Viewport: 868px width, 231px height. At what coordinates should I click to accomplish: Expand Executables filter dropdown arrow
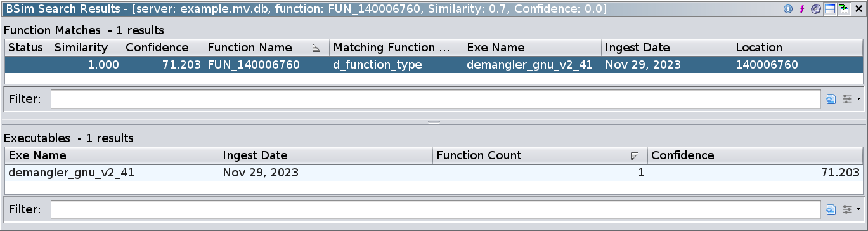pyautogui.click(x=858, y=209)
